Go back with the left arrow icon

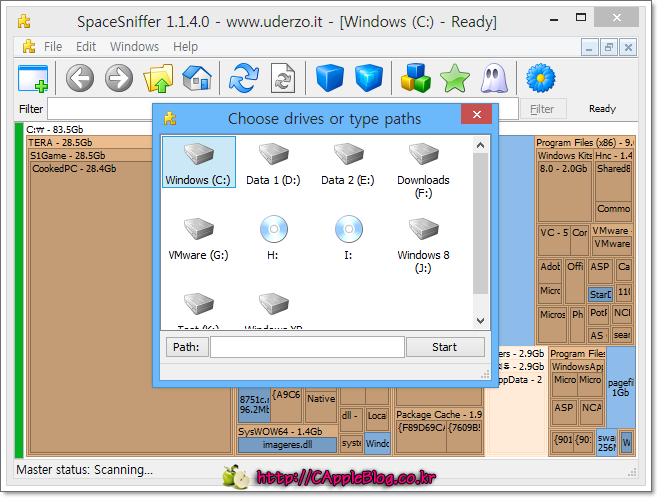[x=80, y=78]
